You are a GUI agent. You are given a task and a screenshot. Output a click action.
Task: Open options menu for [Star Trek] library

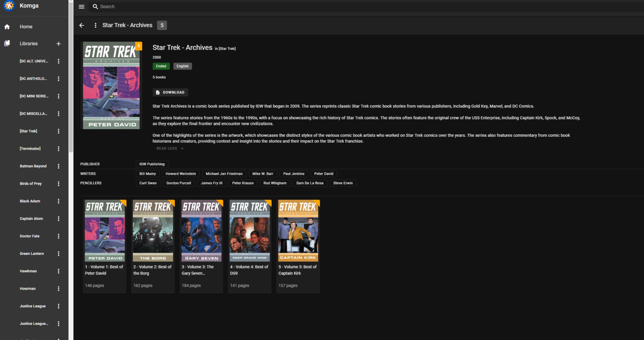click(x=58, y=131)
